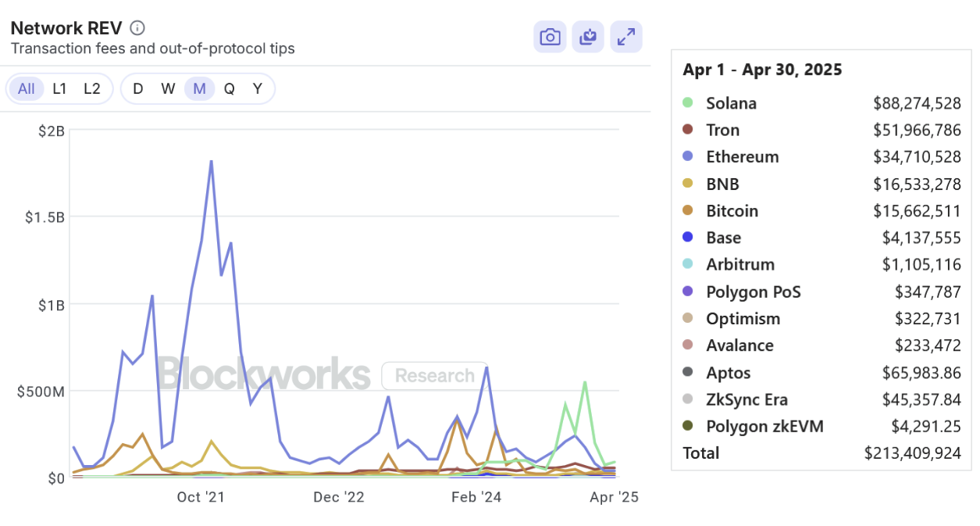Viewport: 980px width, 526px height.
Task: Click the Dec '22 x-axis label
Action: 338,497
